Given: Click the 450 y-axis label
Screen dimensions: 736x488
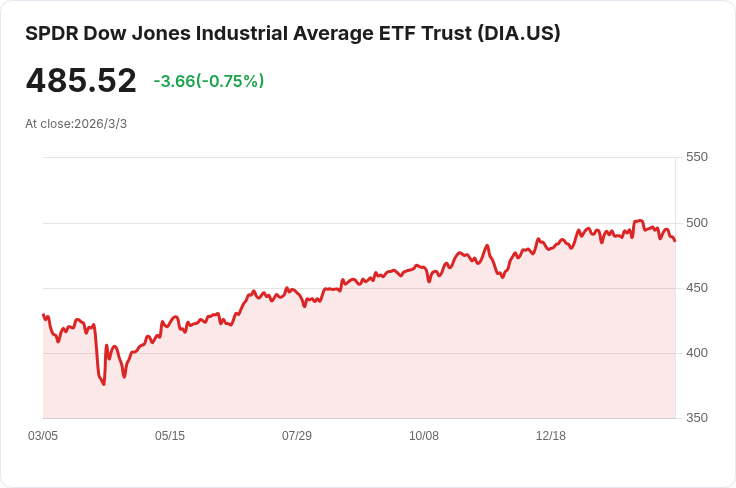Looking at the screenshot, I should 697,288.
